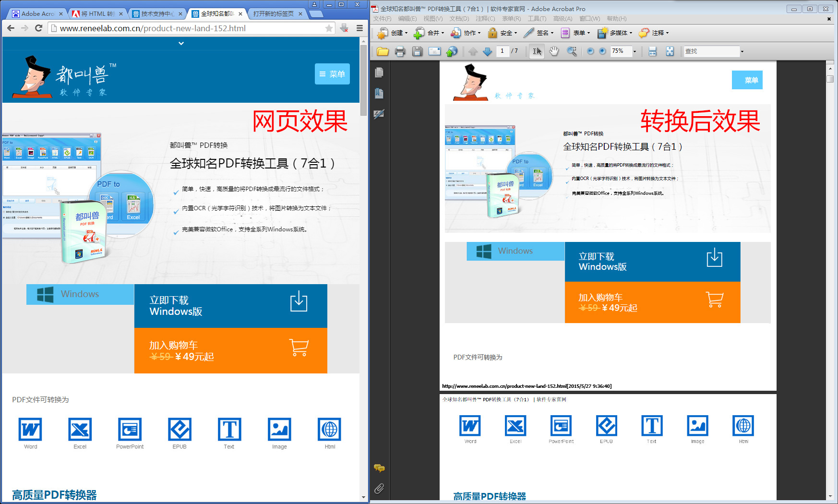This screenshot has width=838, height=504.
Task: Click the 查找 search field in Acrobat
Action: 711,51
